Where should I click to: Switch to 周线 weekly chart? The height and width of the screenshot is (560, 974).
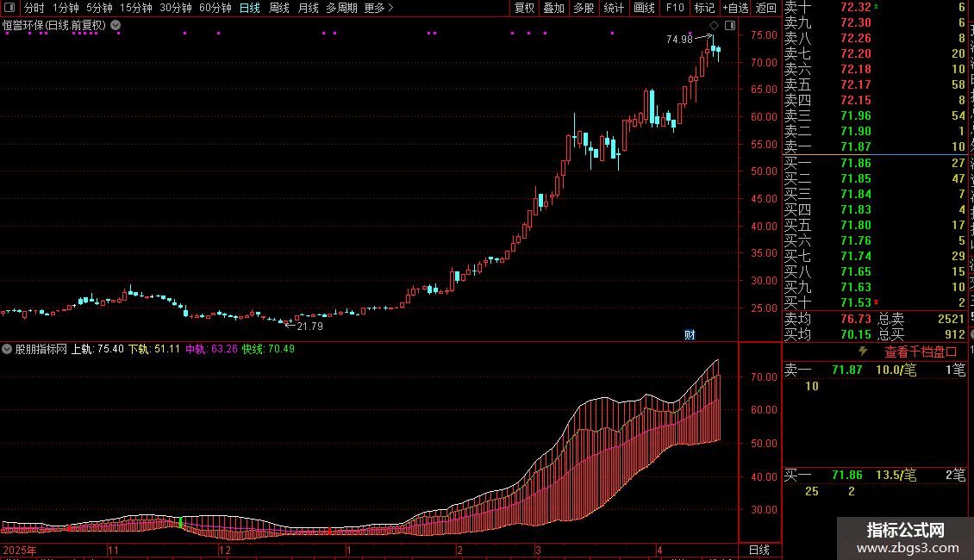279,8
